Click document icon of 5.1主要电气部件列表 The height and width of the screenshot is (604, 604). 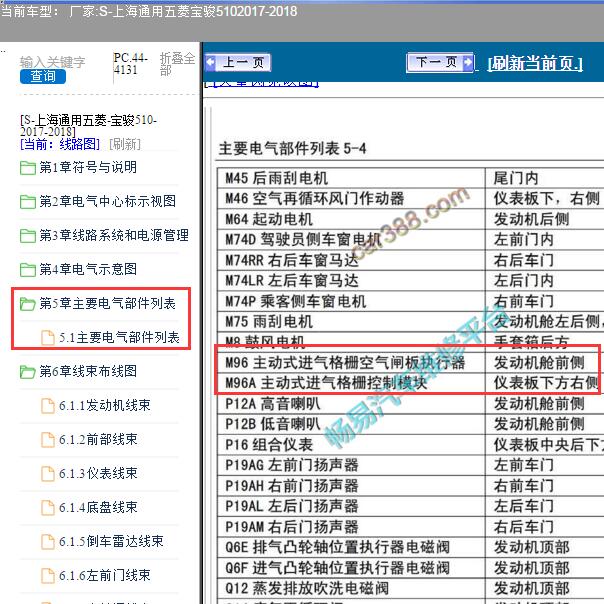coord(48,338)
